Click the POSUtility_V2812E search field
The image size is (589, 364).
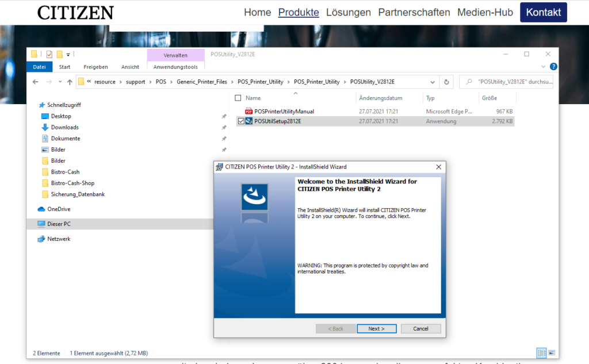tap(506, 82)
